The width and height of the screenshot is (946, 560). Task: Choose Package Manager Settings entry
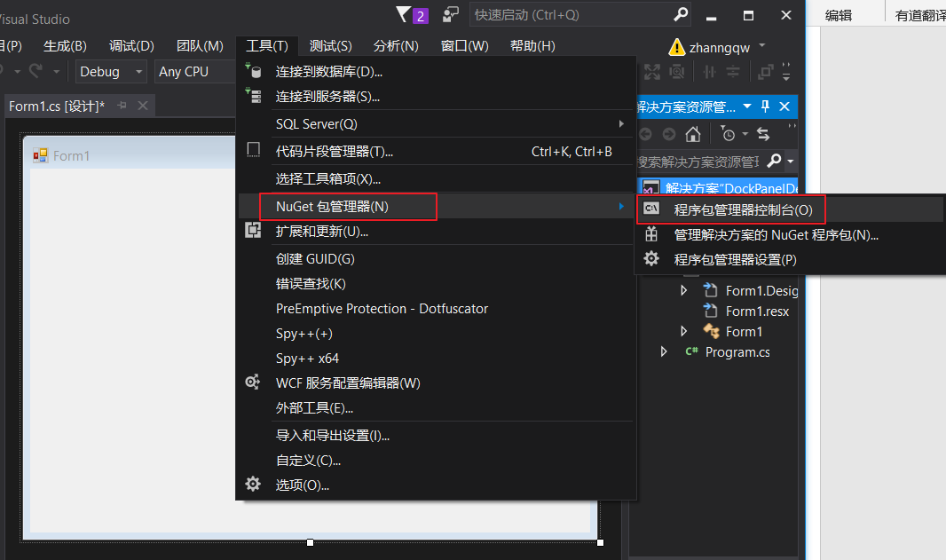pos(791,259)
